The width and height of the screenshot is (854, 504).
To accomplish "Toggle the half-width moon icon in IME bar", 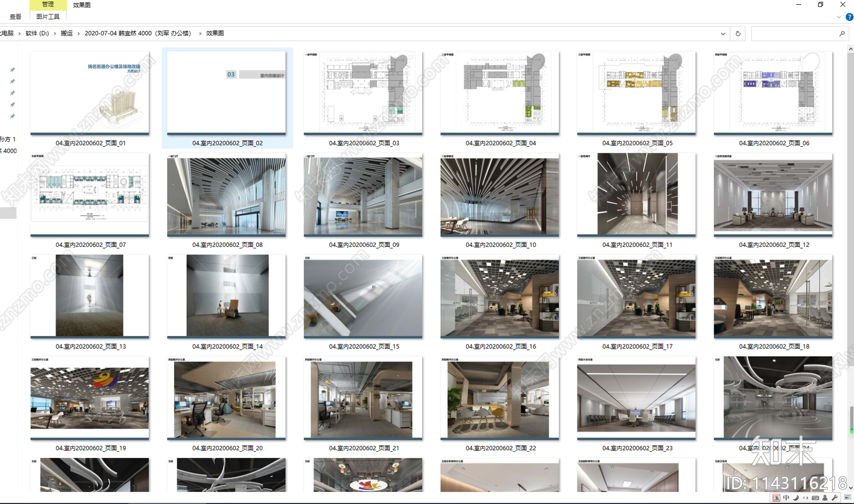I will pos(796,498).
